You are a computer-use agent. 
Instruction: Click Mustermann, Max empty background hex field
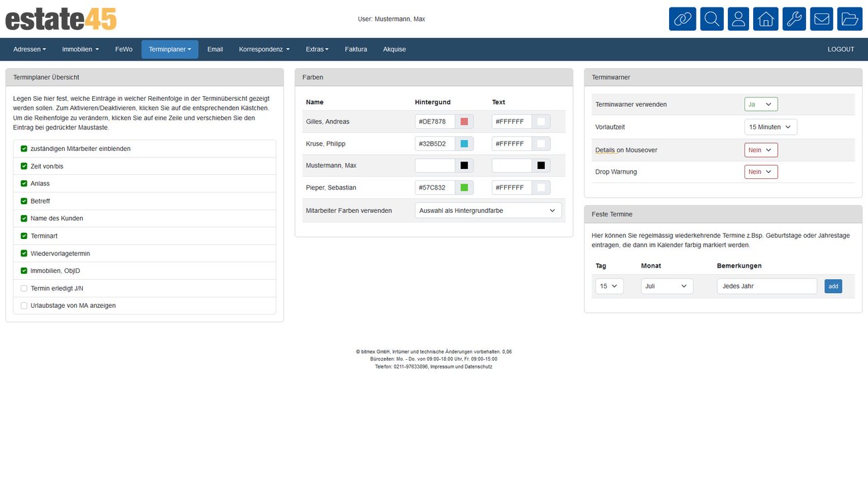coord(435,166)
